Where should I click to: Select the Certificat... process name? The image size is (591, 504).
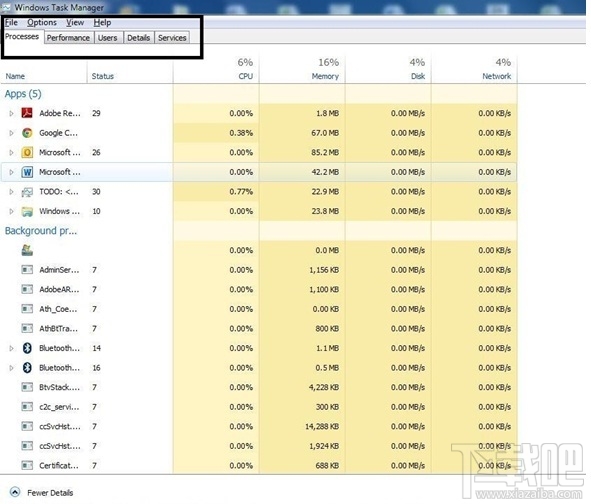pyautogui.click(x=59, y=466)
